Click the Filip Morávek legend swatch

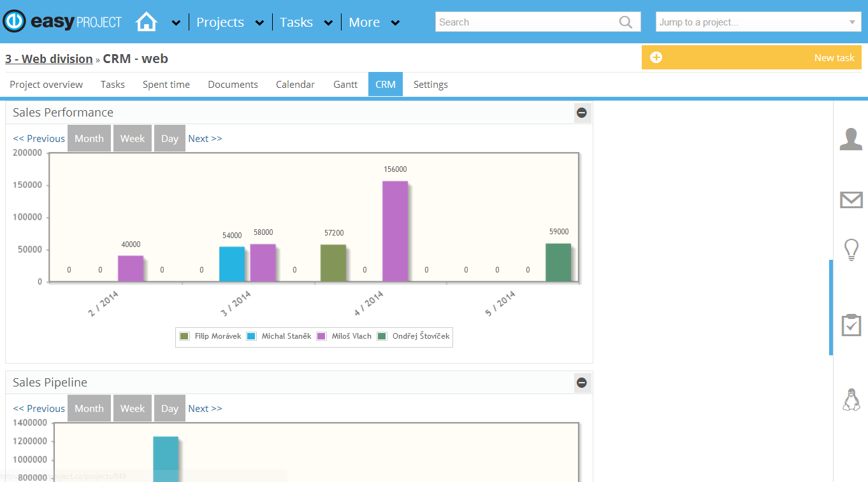point(184,336)
